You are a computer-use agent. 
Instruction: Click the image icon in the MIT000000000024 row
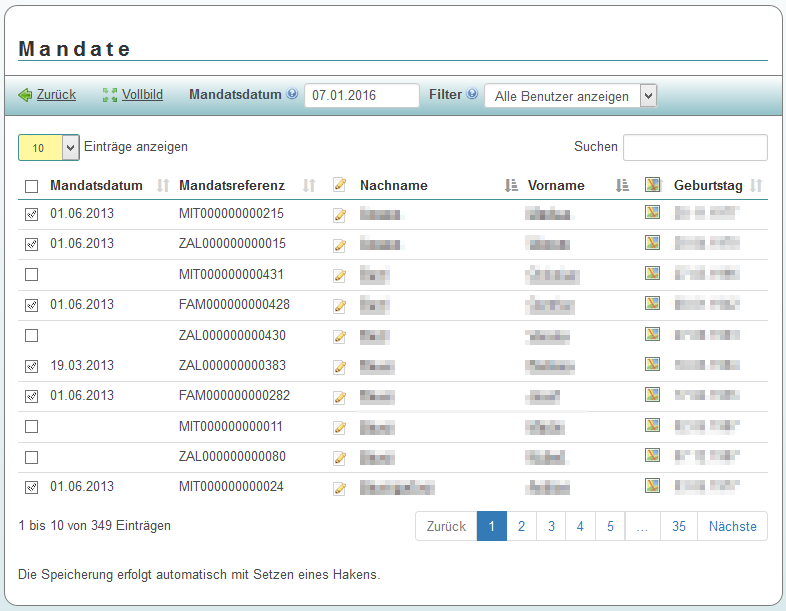pos(652,486)
